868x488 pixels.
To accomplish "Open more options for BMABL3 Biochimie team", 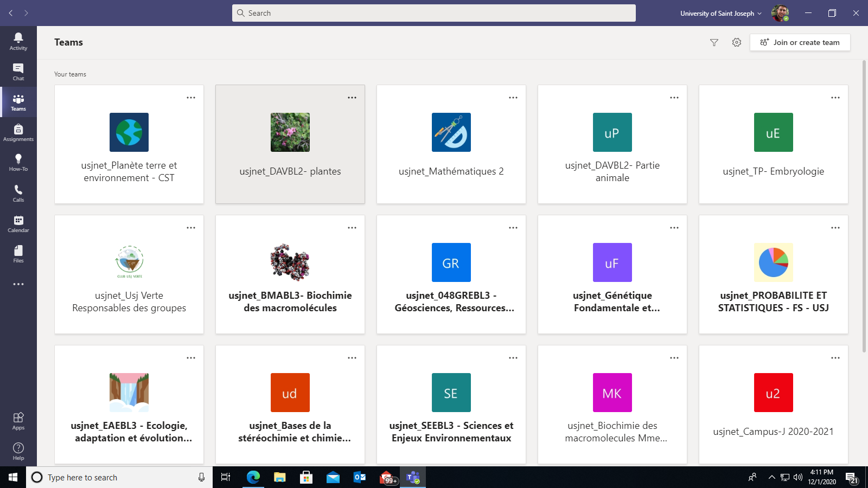I will (x=352, y=228).
